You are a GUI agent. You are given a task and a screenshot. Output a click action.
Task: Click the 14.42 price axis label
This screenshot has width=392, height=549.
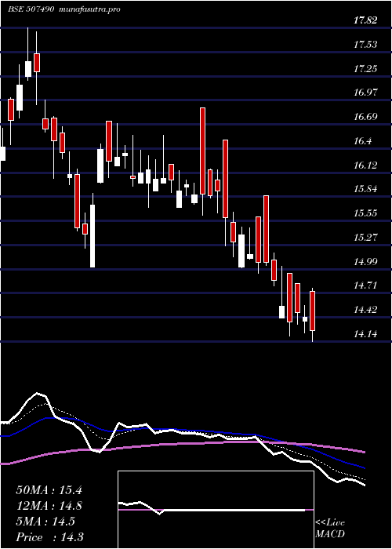[x=365, y=310]
